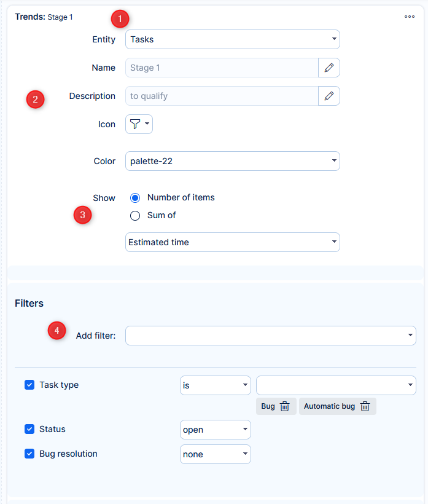The width and height of the screenshot is (428, 504).
Task: Disable the Bug resolution filter checkbox
Action: point(29,454)
